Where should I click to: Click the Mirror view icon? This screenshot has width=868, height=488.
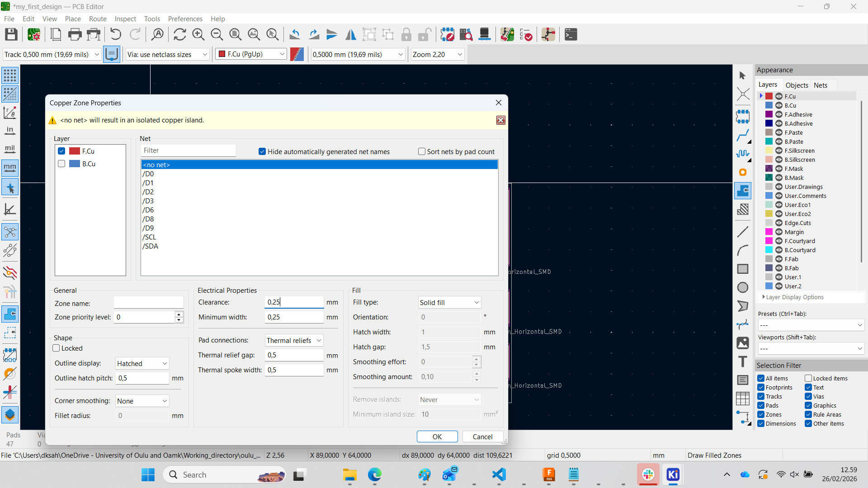(x=351, y=34)
